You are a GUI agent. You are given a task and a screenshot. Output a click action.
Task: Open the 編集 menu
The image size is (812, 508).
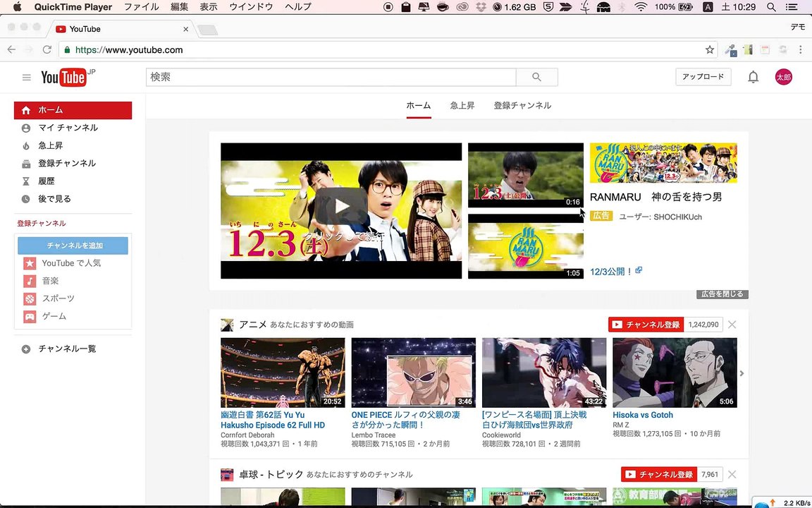(180, 7)
